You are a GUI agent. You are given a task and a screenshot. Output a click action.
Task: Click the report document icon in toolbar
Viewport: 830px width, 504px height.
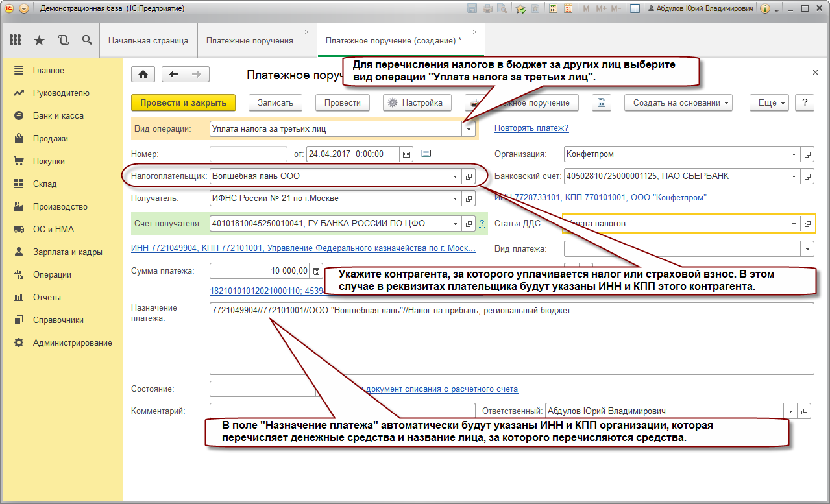pos(602,102)
